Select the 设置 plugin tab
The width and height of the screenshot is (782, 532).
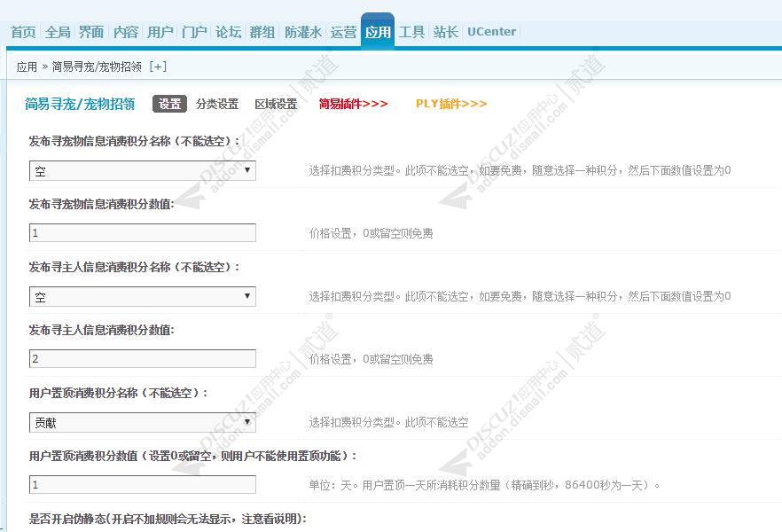point(169,104)
